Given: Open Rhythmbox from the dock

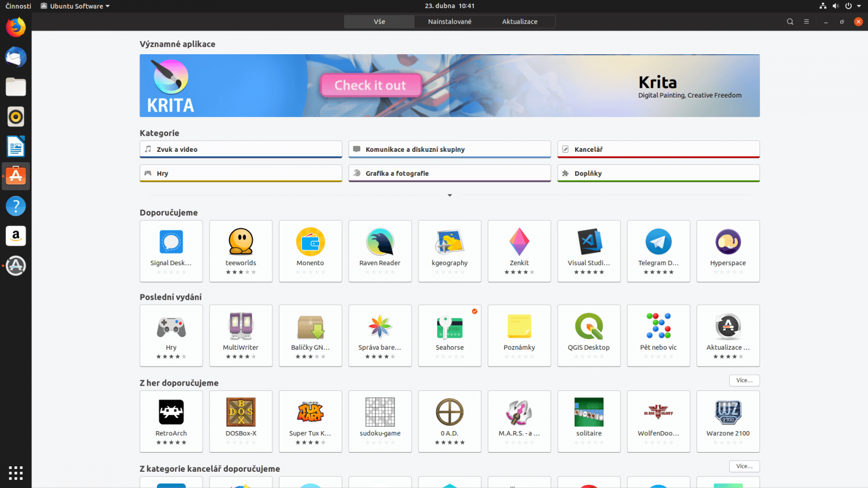Looking at the screenshot, I should (x=16, y=117).
